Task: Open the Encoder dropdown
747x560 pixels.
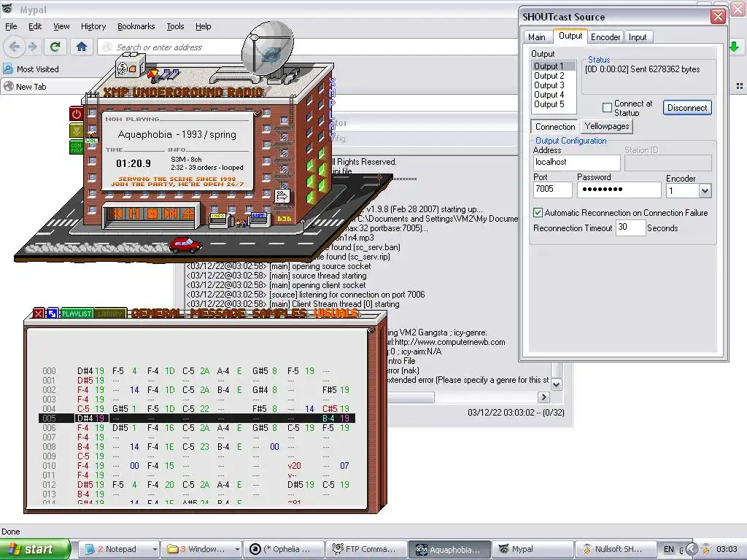Action: coord(705,191)
